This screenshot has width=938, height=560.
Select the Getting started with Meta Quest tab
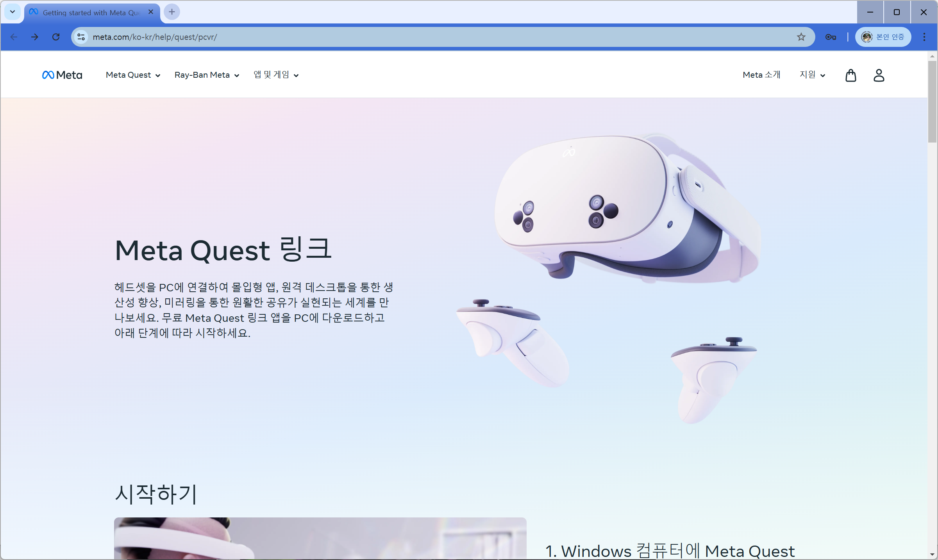91,12
